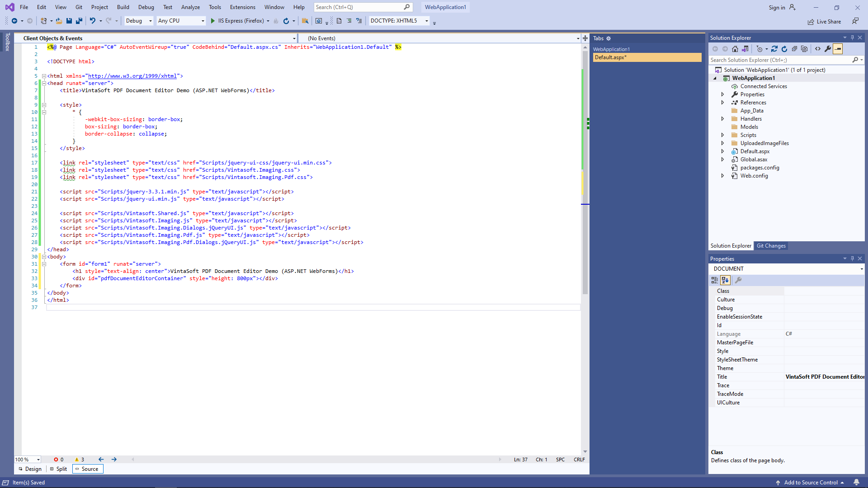Click the Undo toolbar icon

(x=93, y=21)
